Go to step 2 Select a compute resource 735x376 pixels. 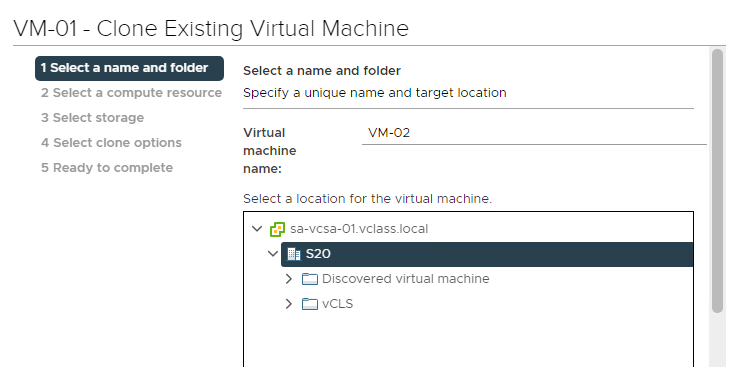point(131,93)
